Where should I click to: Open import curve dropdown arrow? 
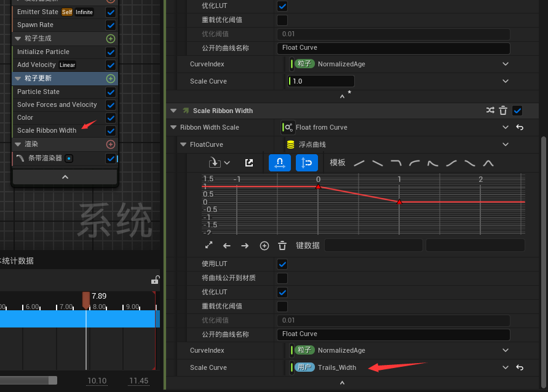tap(227, 163)
